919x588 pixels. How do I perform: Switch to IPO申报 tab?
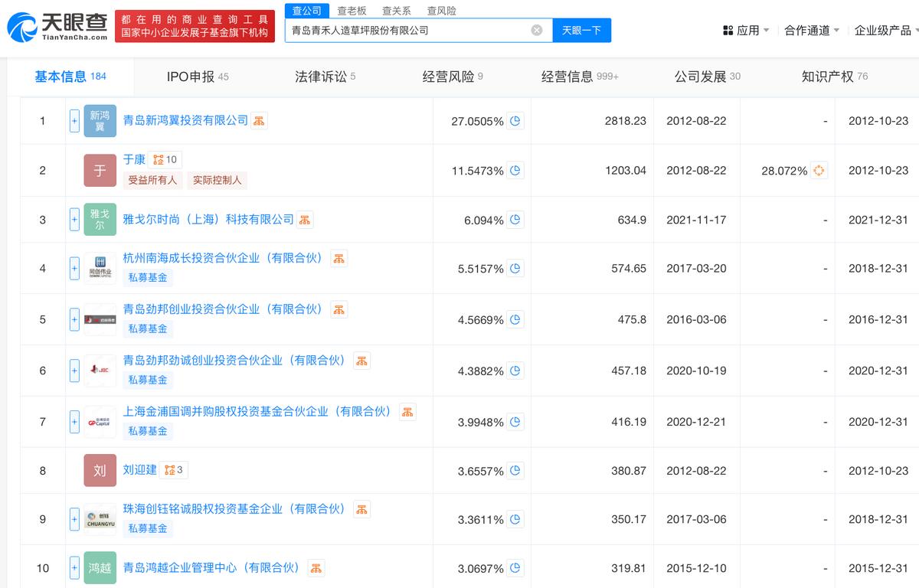pyautogui.click(x=198, y=77)
